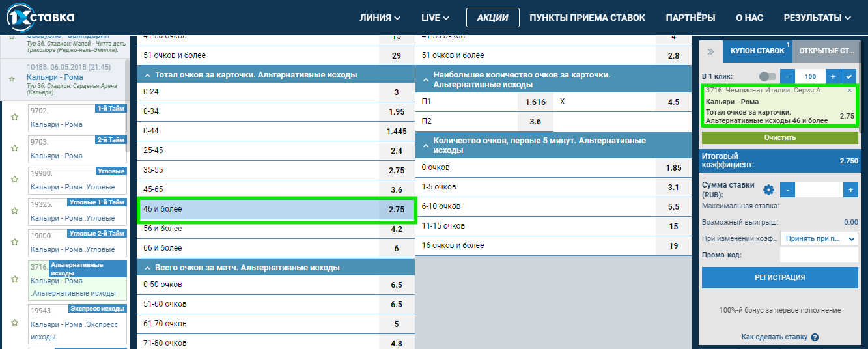Click the one-click amount field showing 100
This screenshot has height=349, width=868.
810,76
